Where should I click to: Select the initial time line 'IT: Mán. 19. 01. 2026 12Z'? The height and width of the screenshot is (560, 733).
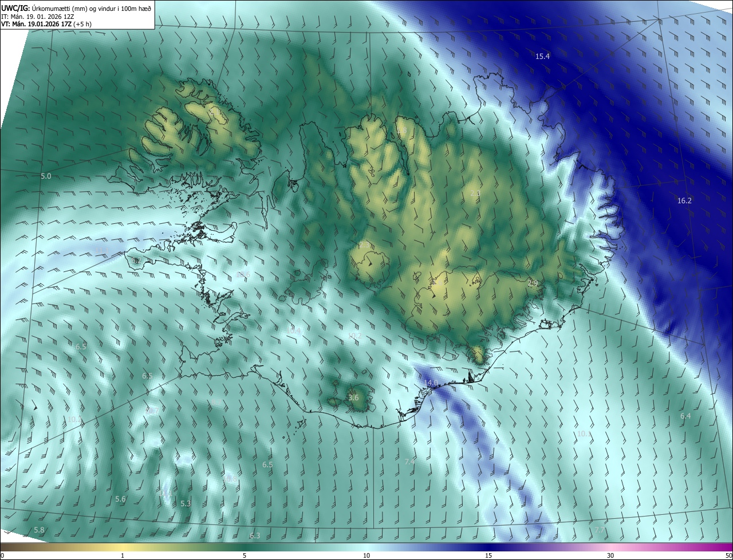(x=38, y=17)
